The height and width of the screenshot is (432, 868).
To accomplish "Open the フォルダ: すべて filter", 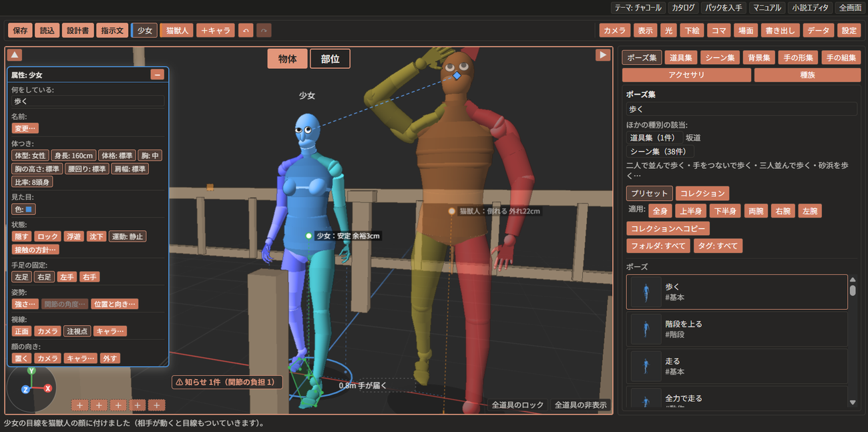I will (x=658, y=246).
